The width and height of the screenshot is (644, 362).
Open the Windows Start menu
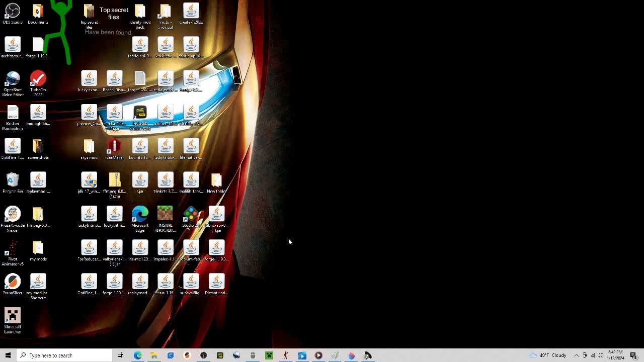pyautogui.click(x=8, y=355)
